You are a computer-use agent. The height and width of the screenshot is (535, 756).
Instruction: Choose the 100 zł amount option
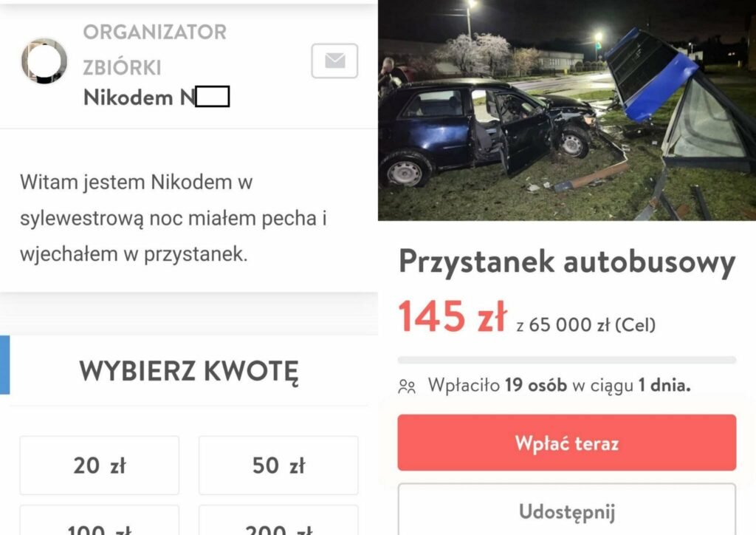tap(100, 520)
